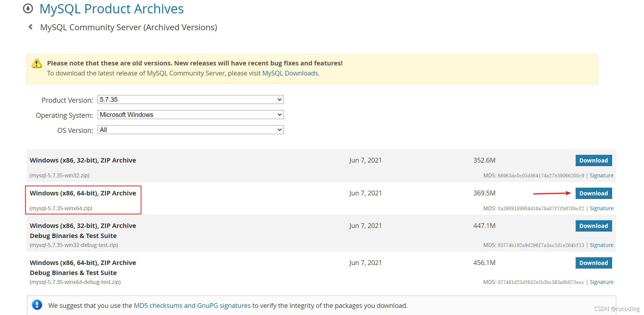
Task: Click the MD5 hash 66963dc0c05d864174a27b39066208c9
Action: 541,176
